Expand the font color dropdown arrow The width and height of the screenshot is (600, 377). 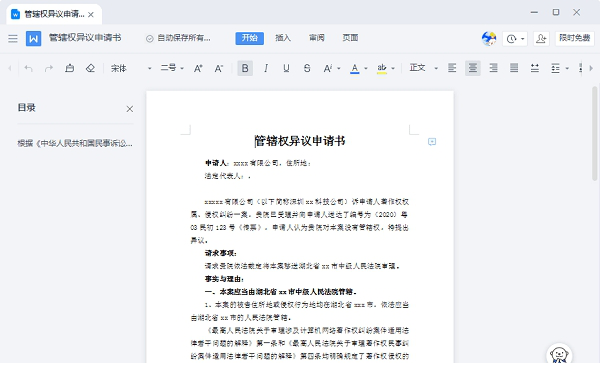click(x=366, y=69)
